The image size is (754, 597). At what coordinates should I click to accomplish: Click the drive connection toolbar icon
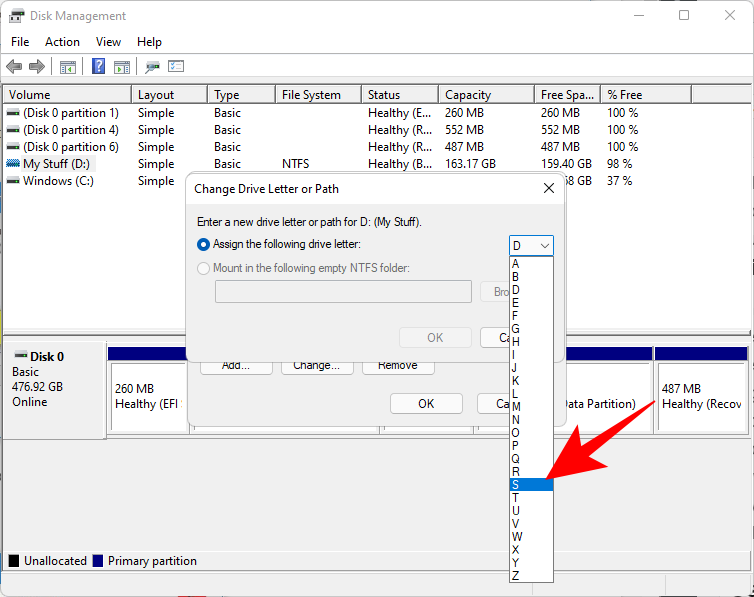(x=152, y=67)
